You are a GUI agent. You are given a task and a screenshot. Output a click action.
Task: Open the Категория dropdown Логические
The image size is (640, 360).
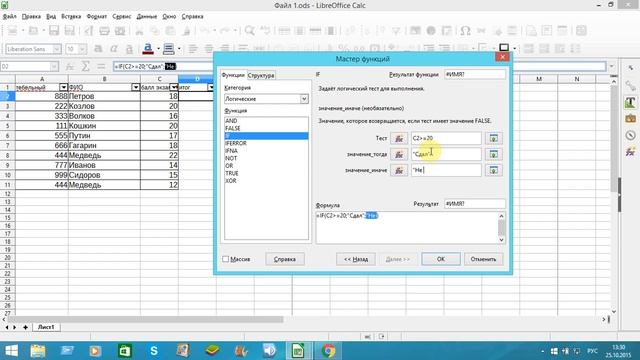pyautogui.click(x=266, y=99)
